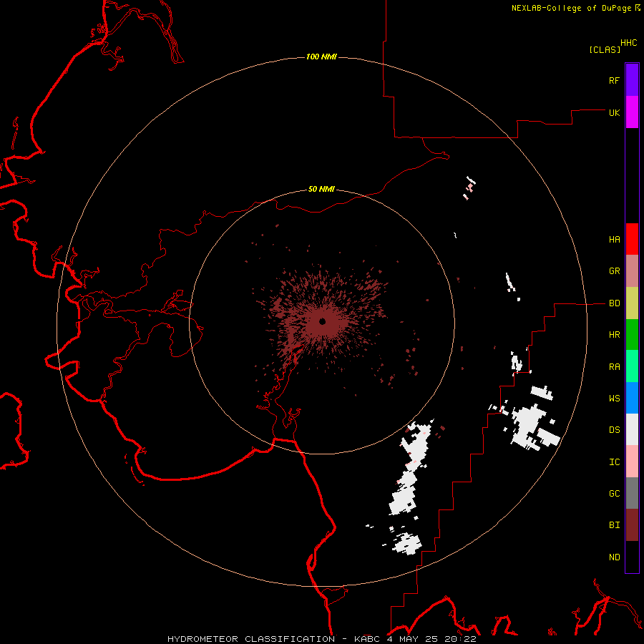Click the 4 MAY 25 date text
The image size is (644, 644).
click(412, 639)
